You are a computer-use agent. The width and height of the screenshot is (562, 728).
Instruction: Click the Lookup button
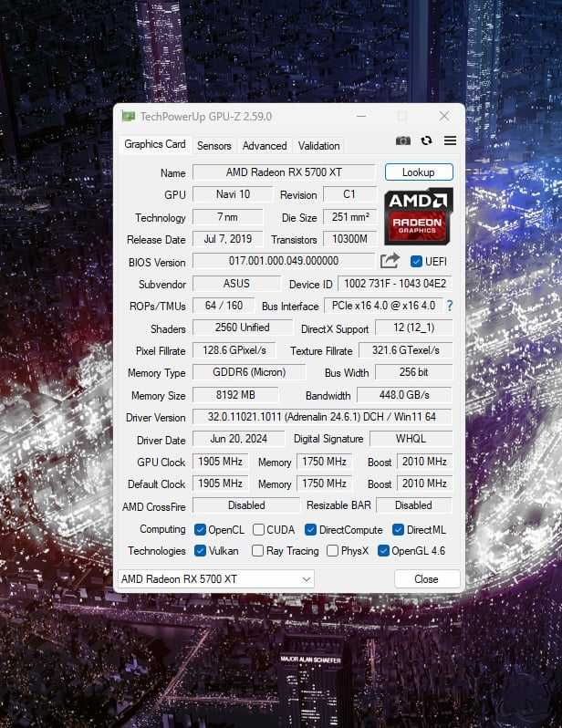point(419,172)
